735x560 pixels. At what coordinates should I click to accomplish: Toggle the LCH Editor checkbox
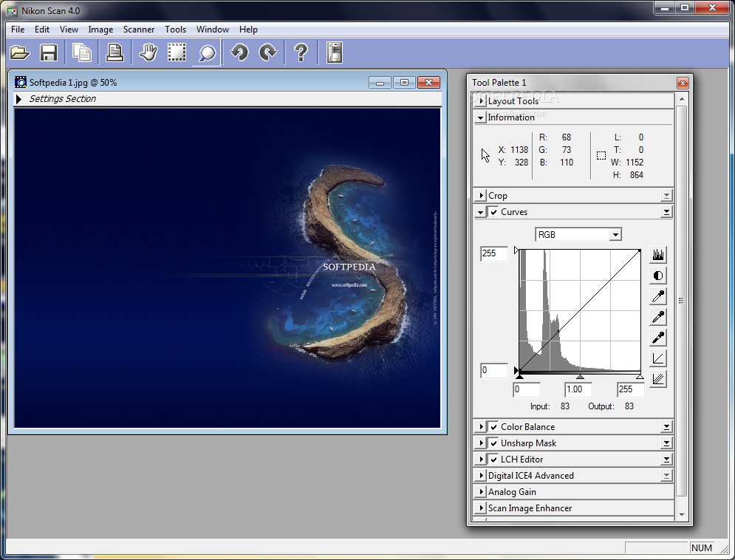(x=493, y=460)
